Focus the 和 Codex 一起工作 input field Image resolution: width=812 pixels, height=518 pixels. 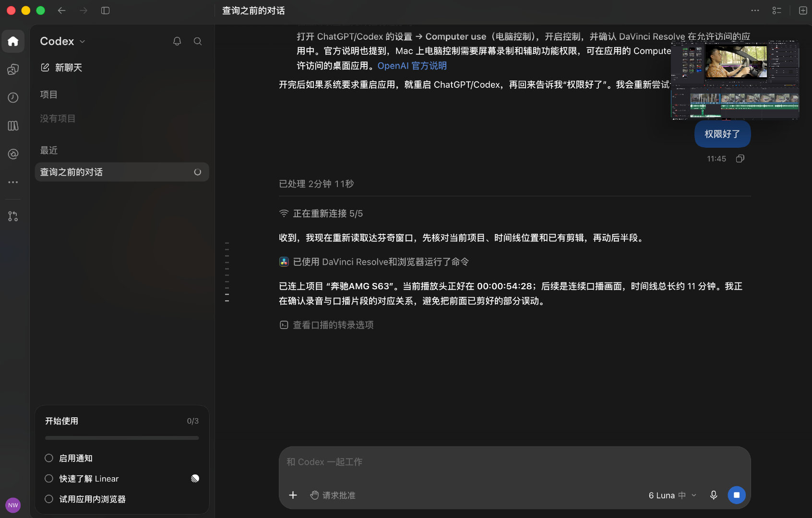point(514,462)
